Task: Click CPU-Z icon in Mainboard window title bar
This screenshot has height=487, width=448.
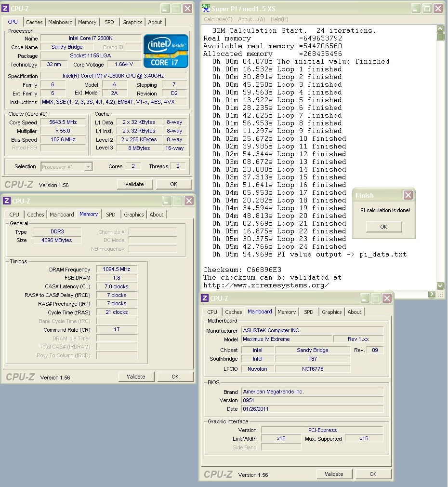Action: tap(205, 298)
